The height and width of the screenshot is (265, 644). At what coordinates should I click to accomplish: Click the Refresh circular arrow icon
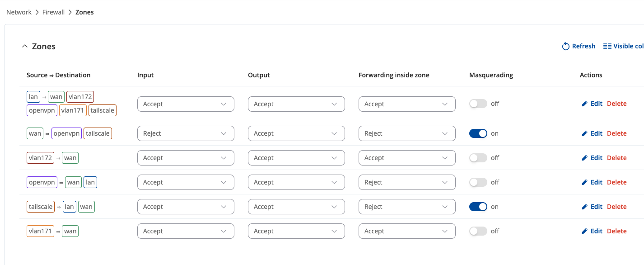click(565, 46)
